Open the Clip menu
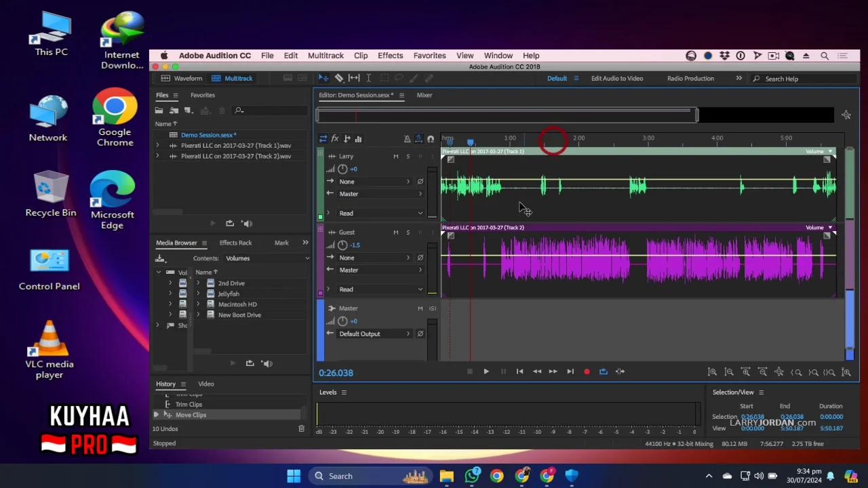Image resolution: width=868 pixels, height=488 pixels. click(x=361, y=56)
